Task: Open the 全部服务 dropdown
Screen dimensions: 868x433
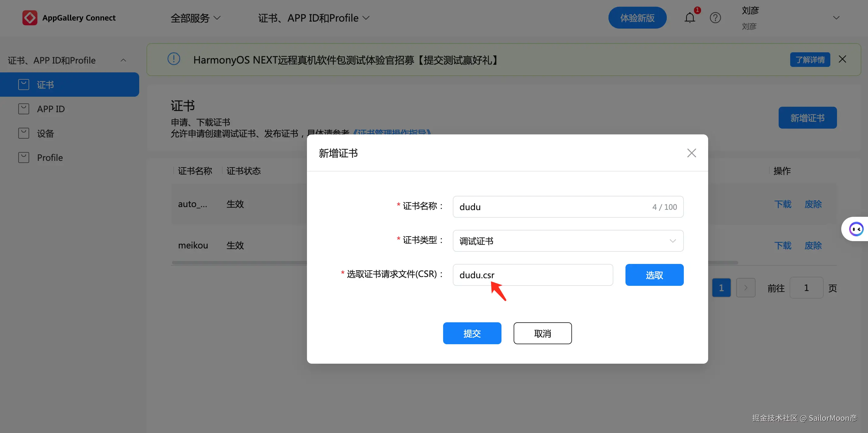Action: (x=195, y=18)
